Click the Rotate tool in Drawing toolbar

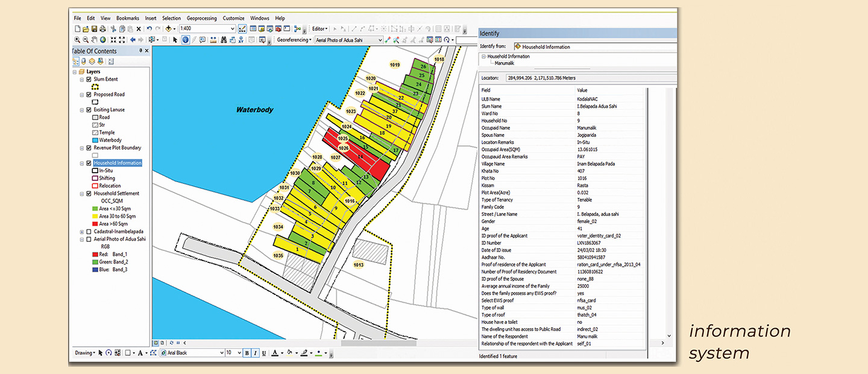click(108, 353)
